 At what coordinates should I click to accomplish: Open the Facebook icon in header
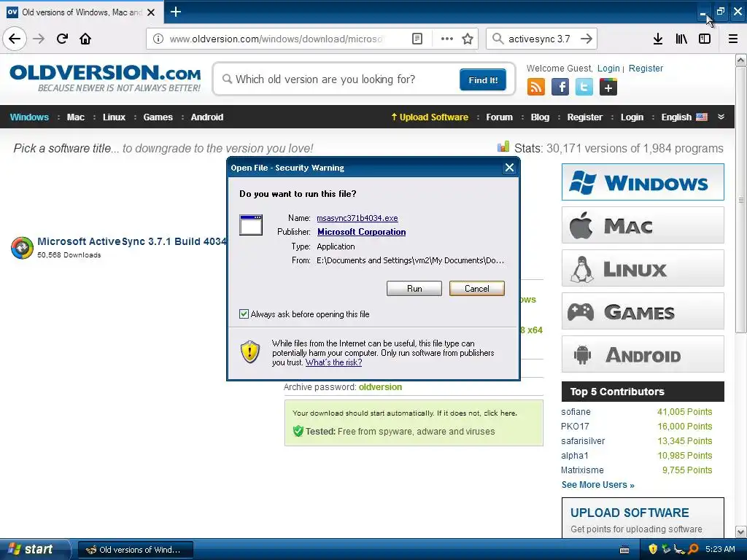coord(560,87)
